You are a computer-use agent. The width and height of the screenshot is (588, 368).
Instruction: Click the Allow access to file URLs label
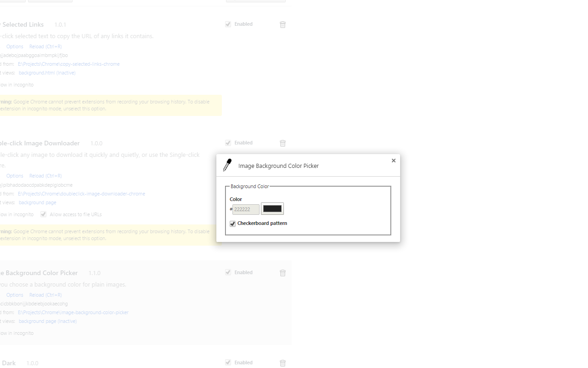click(x=76, y=214)
